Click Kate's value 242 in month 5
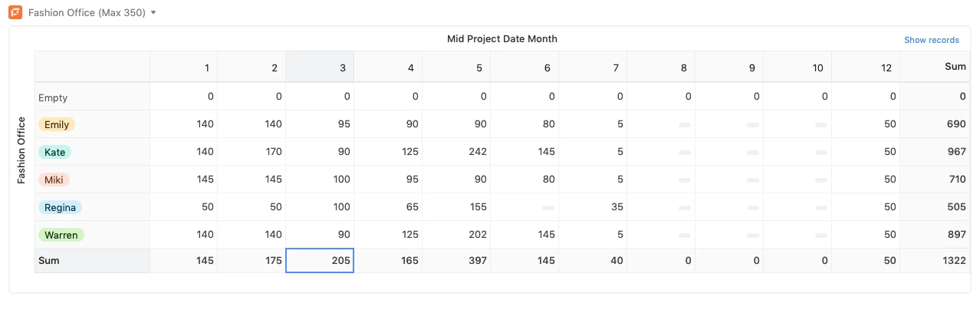The width and height of the screenshot is (980, 310). point(456,152)
